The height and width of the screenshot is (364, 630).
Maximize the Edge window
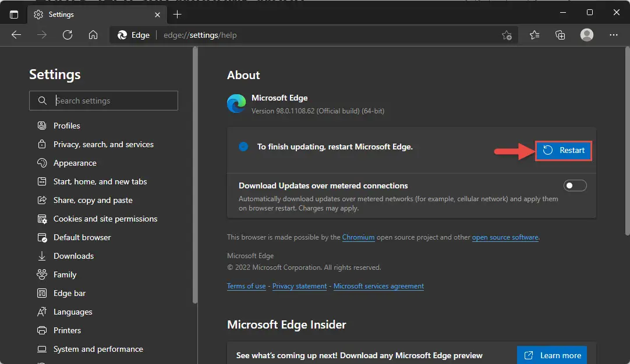(x=590, y=12)
